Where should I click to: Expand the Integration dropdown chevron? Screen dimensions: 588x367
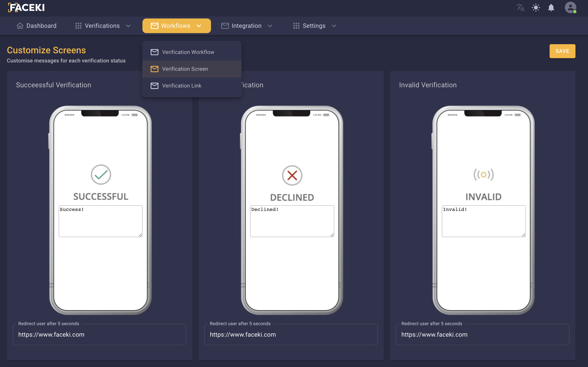(x=270, y=26)
